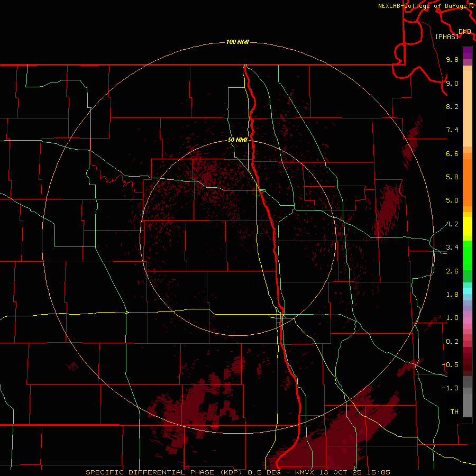This screenshot has width=476, height=476.
Task: Click the 1.0 scale value
Action: tap(452, 318)
